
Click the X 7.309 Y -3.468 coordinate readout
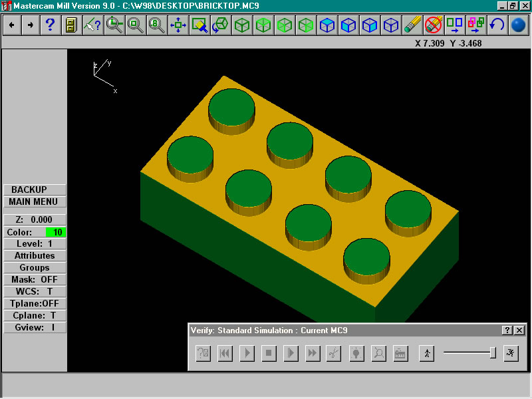point(448,43)
